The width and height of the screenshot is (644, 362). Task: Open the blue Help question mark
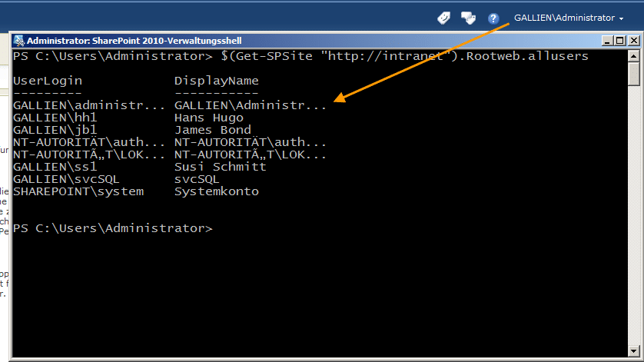(x=493, y=18)
